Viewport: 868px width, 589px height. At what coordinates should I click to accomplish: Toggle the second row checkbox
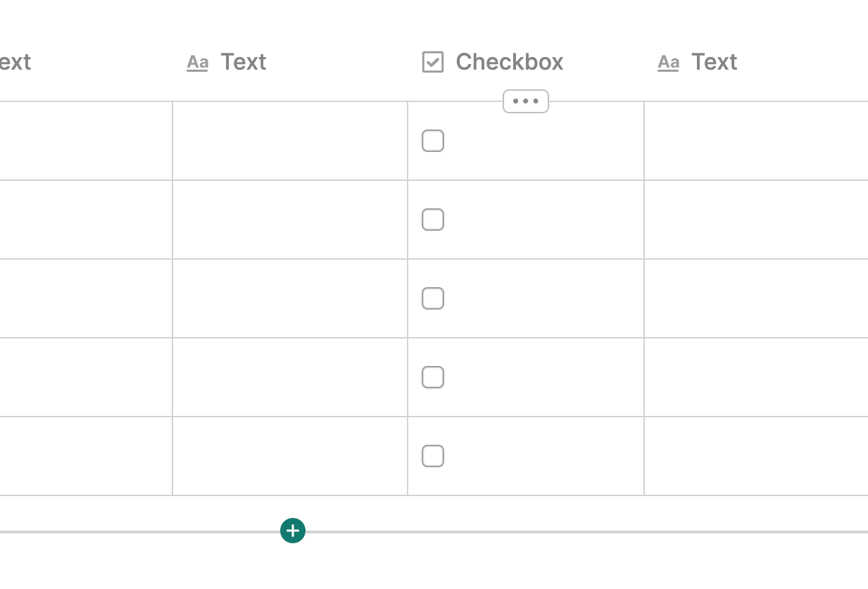433,220
